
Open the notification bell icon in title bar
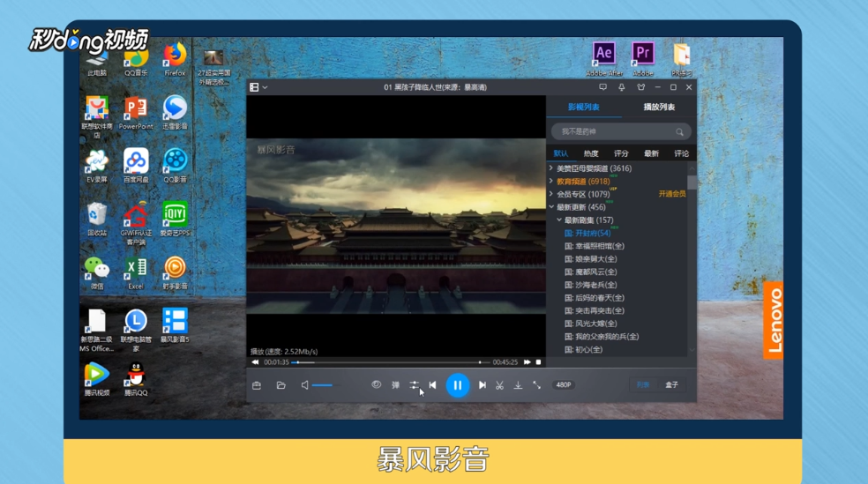point(622,87)
